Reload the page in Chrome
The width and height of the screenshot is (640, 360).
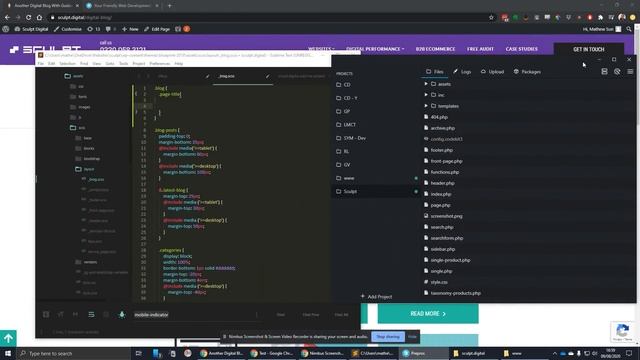coord(29,18)
